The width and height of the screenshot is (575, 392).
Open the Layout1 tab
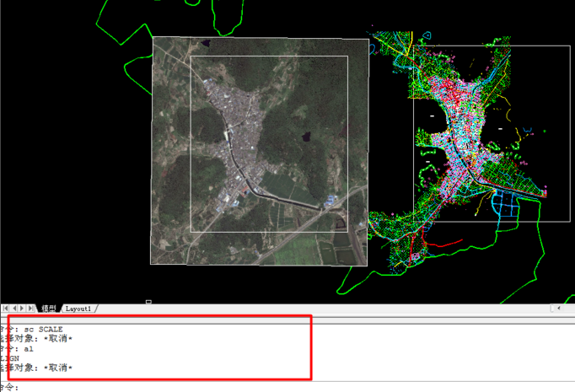[x=78, y=309]
